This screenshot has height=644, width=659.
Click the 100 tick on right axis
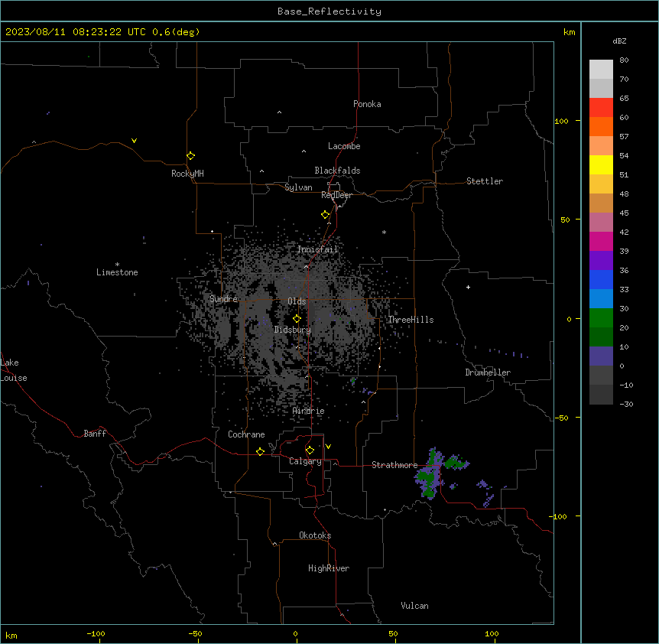(561, 122)
